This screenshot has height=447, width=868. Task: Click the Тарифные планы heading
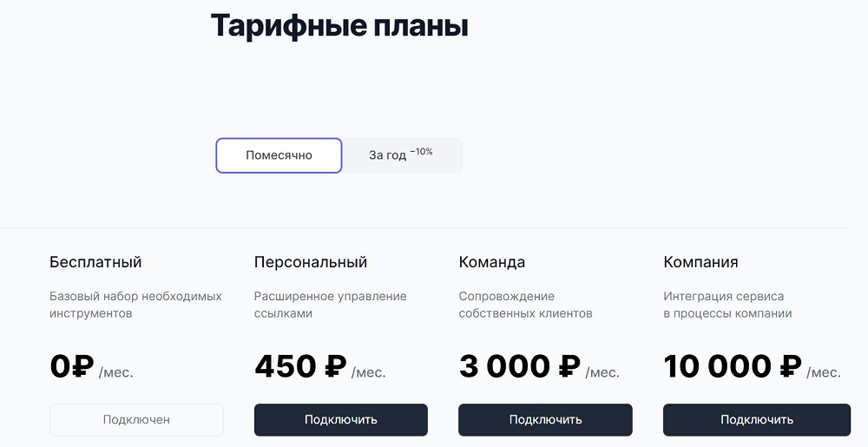[x=339, y=25]
